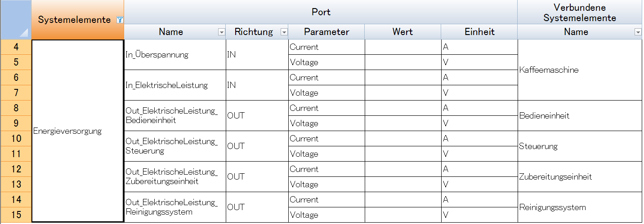644x224 pixels.
Task: Click the filter icon on Systemelemente header
Action: [x=120, y=20]
